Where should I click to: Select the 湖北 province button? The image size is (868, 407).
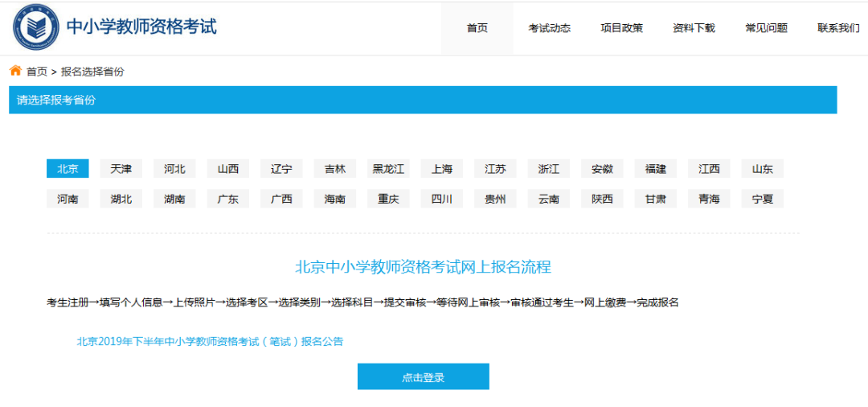point(121,199)
